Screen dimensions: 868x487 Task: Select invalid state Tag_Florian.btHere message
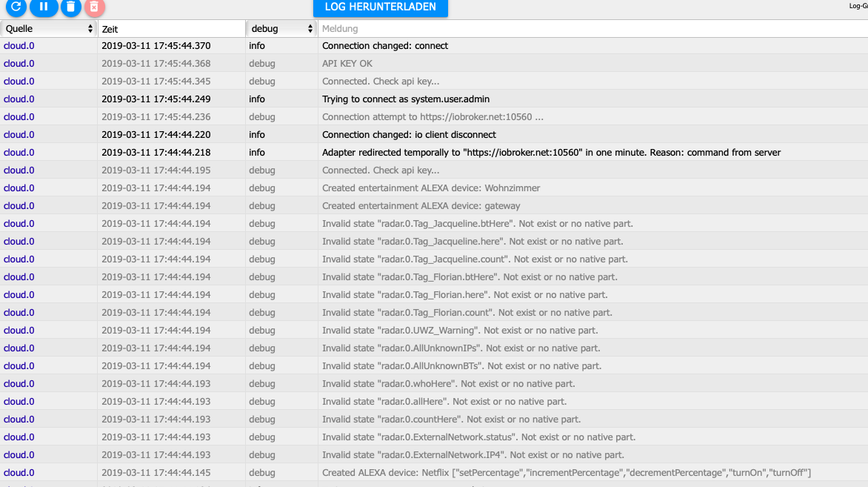tap(470, 277)
